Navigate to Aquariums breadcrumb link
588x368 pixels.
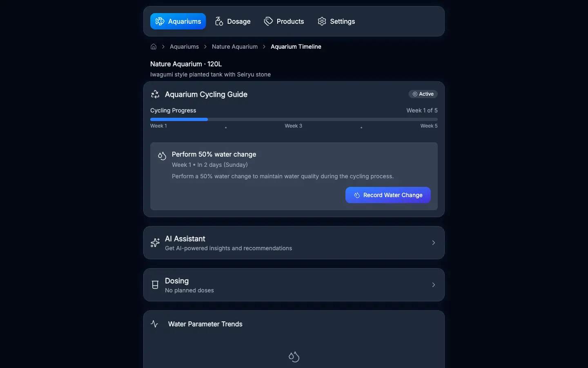tap(184, 47)
